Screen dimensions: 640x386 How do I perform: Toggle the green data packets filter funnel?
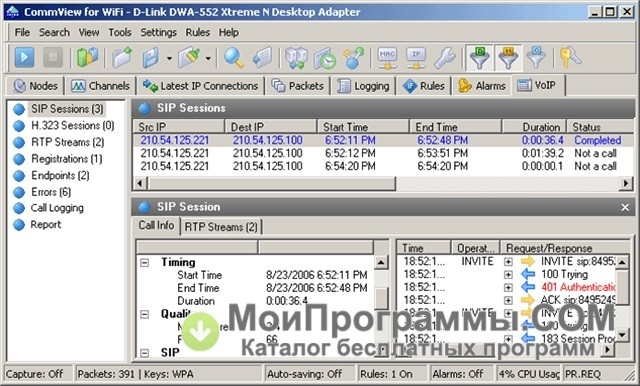click(480, 58)
